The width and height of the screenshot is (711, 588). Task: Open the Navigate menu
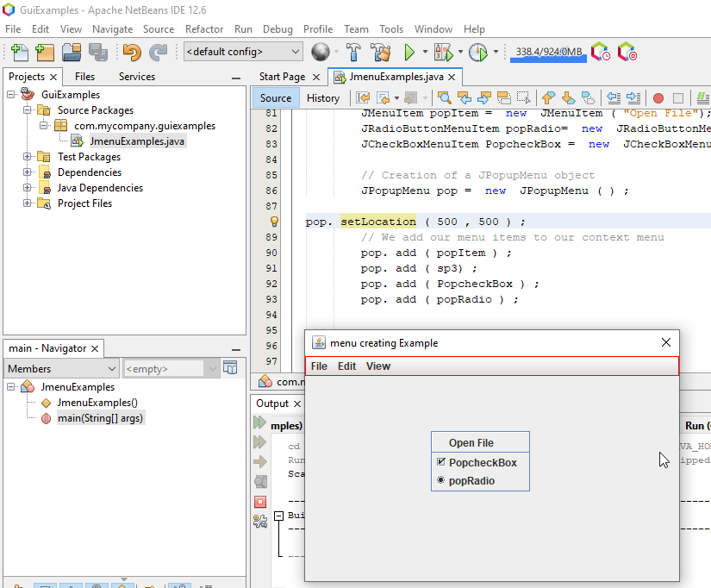(x=112, y=29)
